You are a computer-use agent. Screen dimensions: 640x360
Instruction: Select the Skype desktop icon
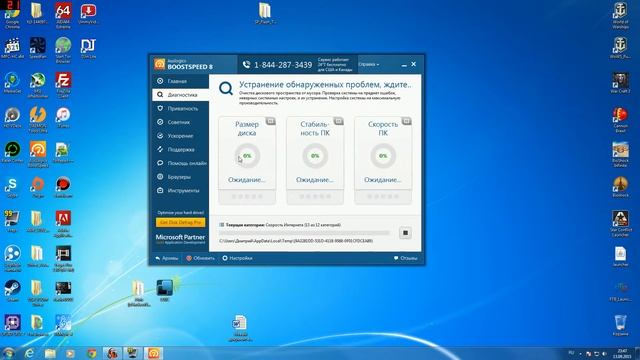point(12,187)
